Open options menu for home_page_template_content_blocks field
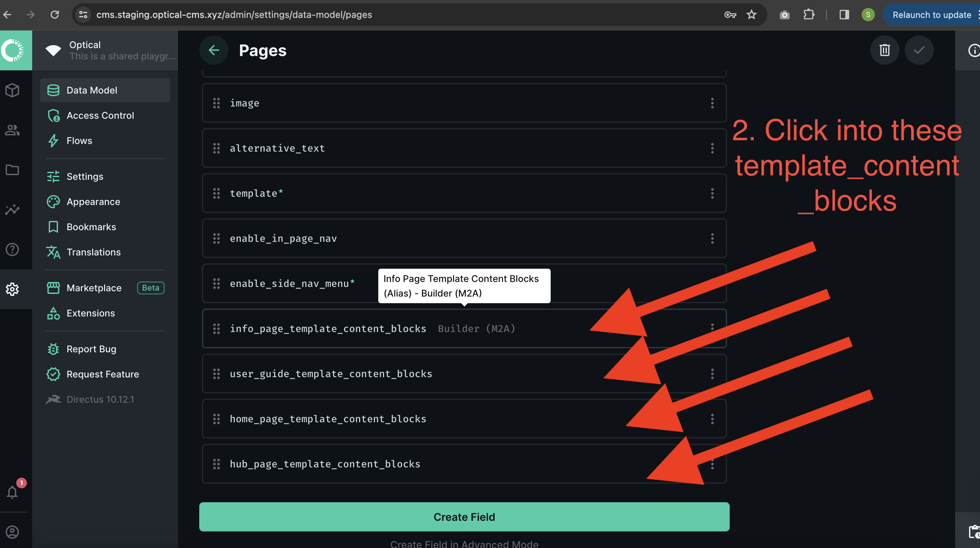The width and height of the screenshot is (980, 548). 712,419
